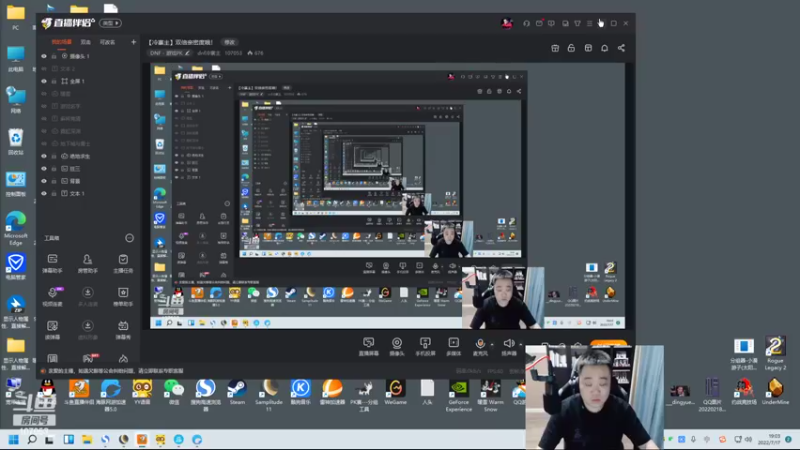Click the share icon above the preview
800x450 pixels.
coord(621,48)
